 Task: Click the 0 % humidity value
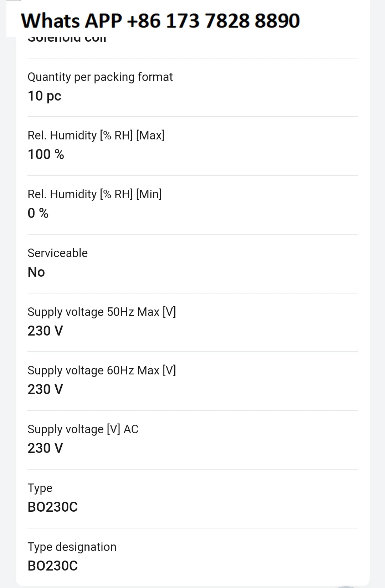click(38, 213)
